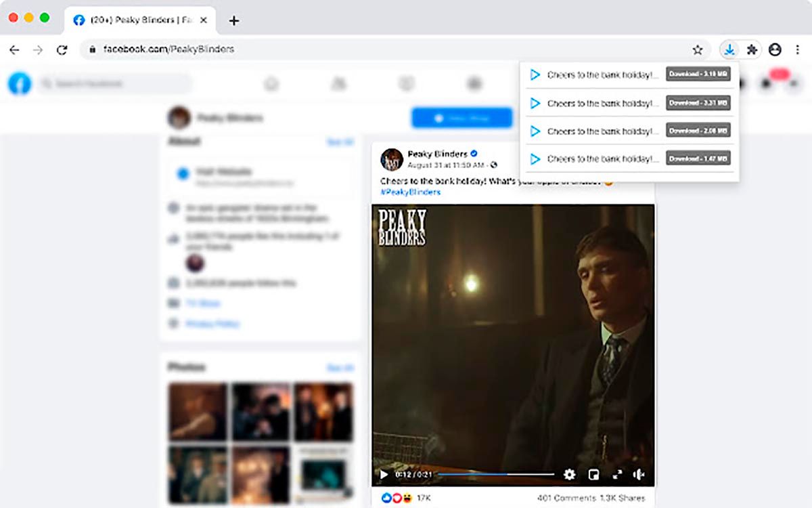This screenshot has width=812, height=508.
Task: Click Download - 1.47 MB button
Action: point(698,158)
